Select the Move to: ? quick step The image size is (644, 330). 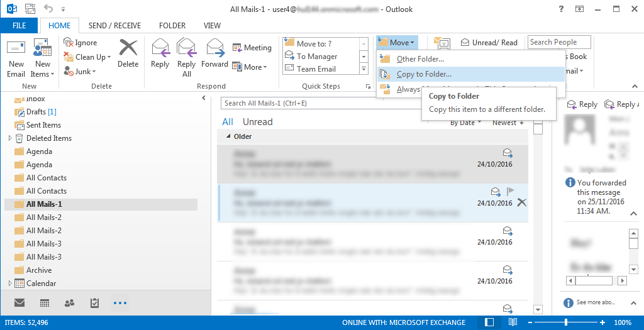321,43
